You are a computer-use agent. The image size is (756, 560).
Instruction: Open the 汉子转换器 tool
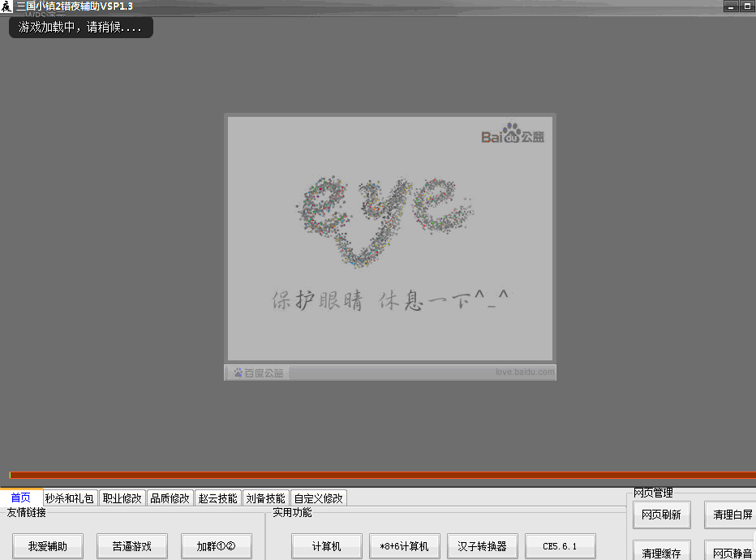click(482, 546)
